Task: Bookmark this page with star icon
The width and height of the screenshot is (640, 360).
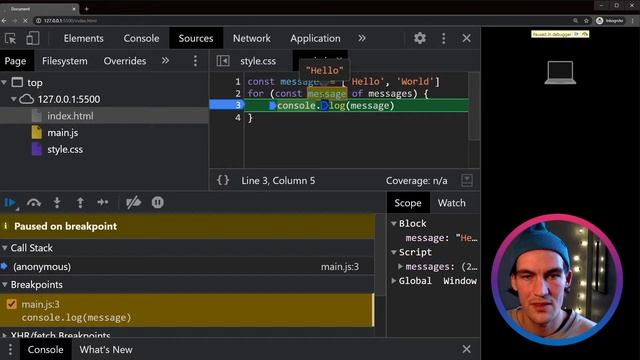Action: click(x=587, y=20)
